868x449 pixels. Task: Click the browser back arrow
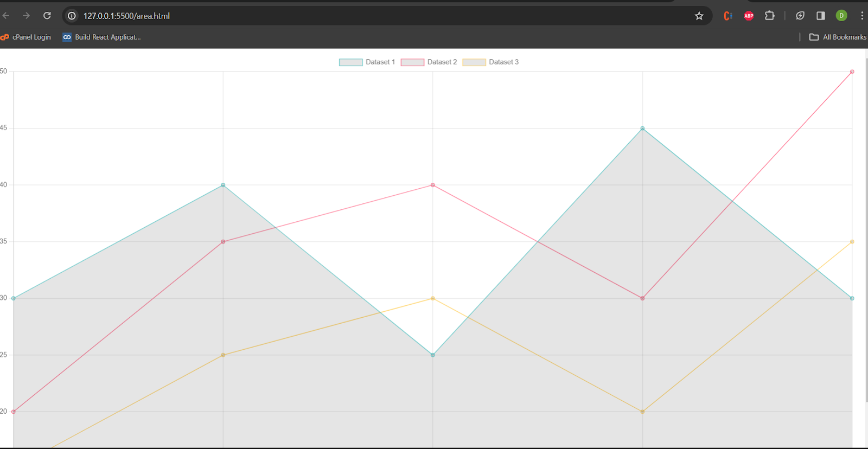tap(6, 16)
